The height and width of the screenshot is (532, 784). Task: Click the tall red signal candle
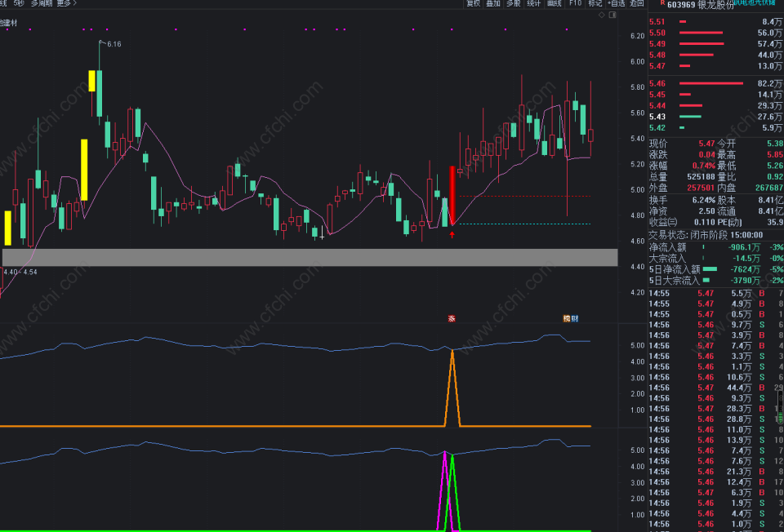tap(452, 195)
